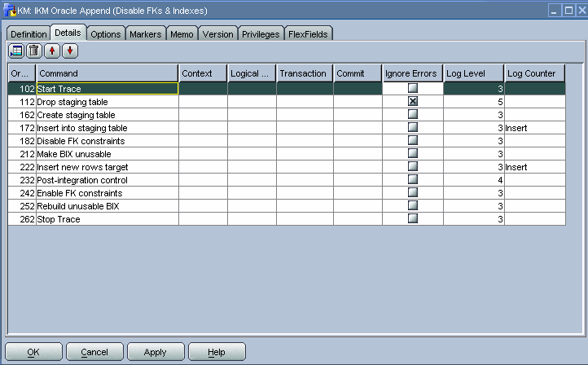Image resolution: width=588 pixels, height=365 pixels.
Task: Click order number 232 cell
Action: tap(22, 180)
